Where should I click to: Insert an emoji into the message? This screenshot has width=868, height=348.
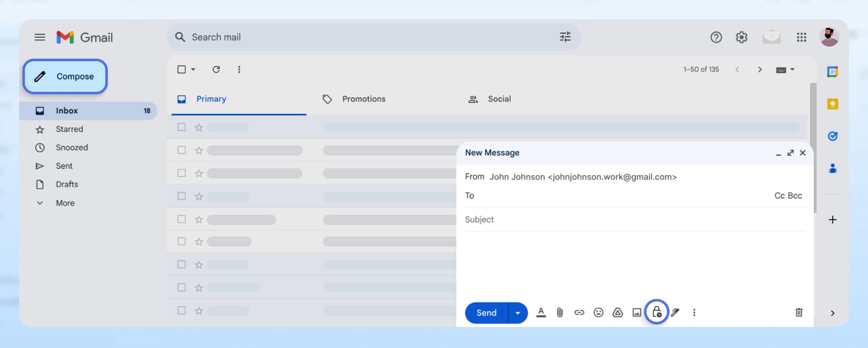pos(598,312)
